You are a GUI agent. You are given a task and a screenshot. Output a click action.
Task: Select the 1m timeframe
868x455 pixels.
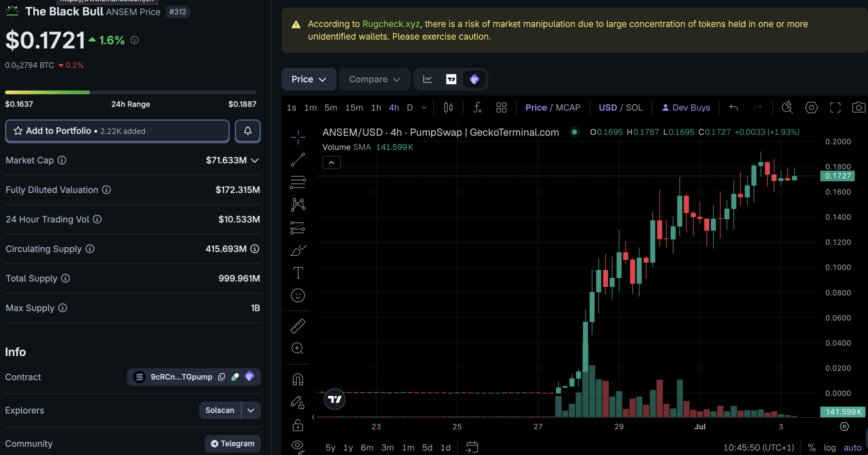coord(311,107)
